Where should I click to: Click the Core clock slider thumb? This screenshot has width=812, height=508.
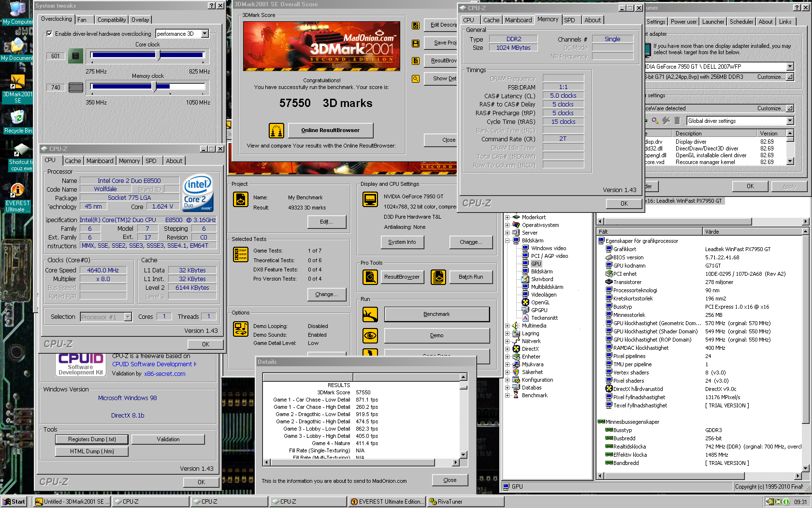(x=158, y=56)
